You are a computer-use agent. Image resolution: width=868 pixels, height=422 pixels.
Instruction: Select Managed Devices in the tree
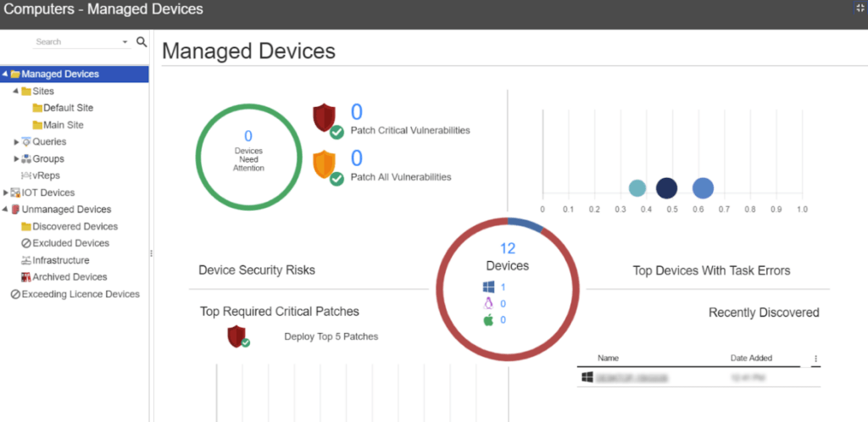tap(60, 74)
